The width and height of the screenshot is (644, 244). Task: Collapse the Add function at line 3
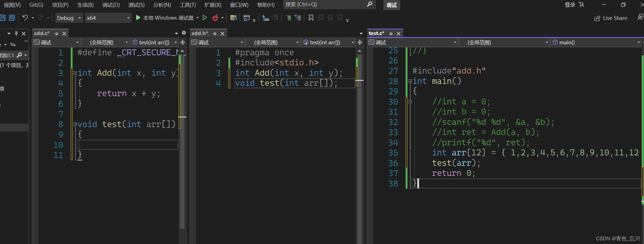tap(75, 73)
